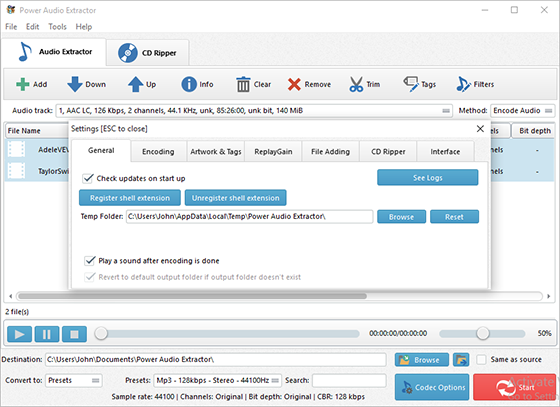Open the Convert to Presets dropdown
Screen dimensions: 560x407
tap(74, 381)
